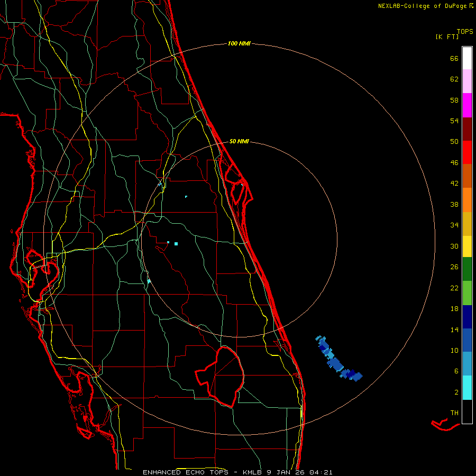Click the 'TOPS' legend title
The image size is (476, 476).
click(465, 31)
